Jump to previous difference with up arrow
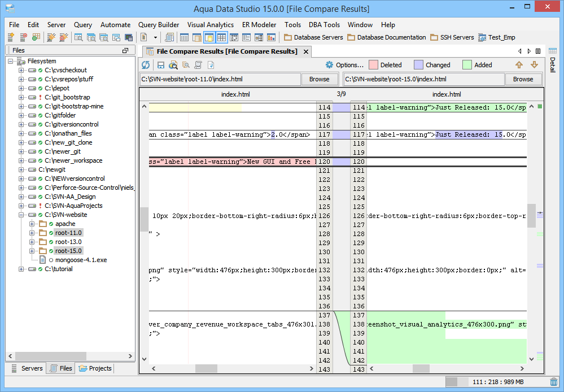Viewport: 564px width, 392px height. tap(519, 65)
